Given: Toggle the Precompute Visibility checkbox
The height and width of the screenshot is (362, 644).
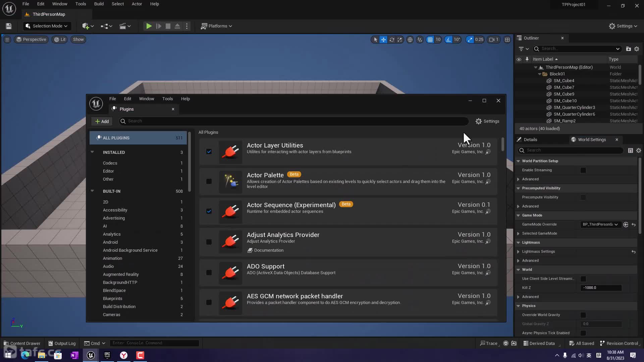Looking at the screenshot, I should click(x=583, y=197).
